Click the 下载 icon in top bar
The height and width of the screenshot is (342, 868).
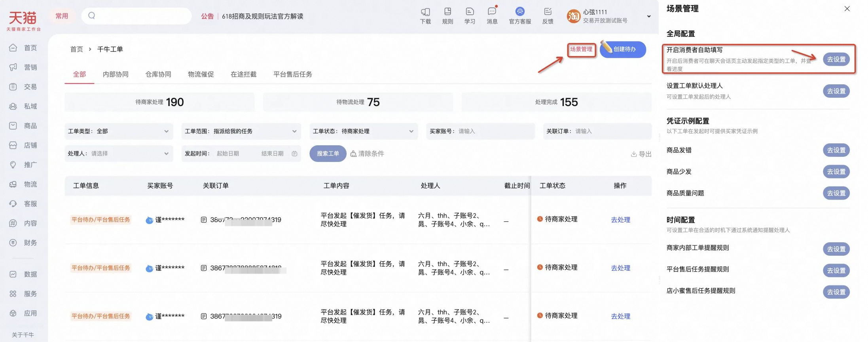pyautogui.click(x=425, y=11)
